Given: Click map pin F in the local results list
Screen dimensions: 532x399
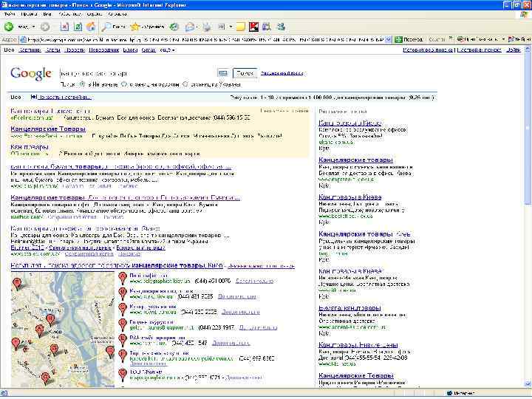Looking at the screenshot, I should [x=123, y=355].
